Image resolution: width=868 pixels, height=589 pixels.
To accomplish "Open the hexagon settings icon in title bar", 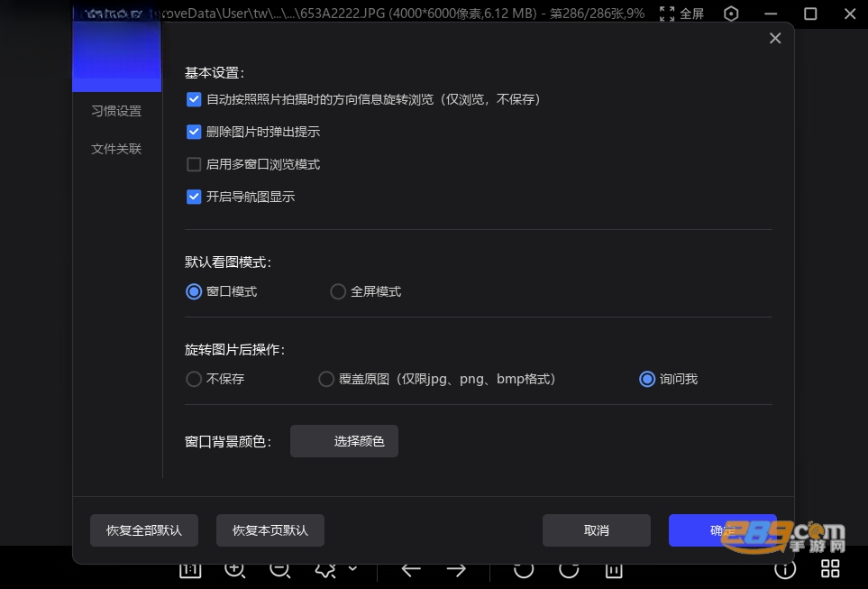I will tap(731, 14).
